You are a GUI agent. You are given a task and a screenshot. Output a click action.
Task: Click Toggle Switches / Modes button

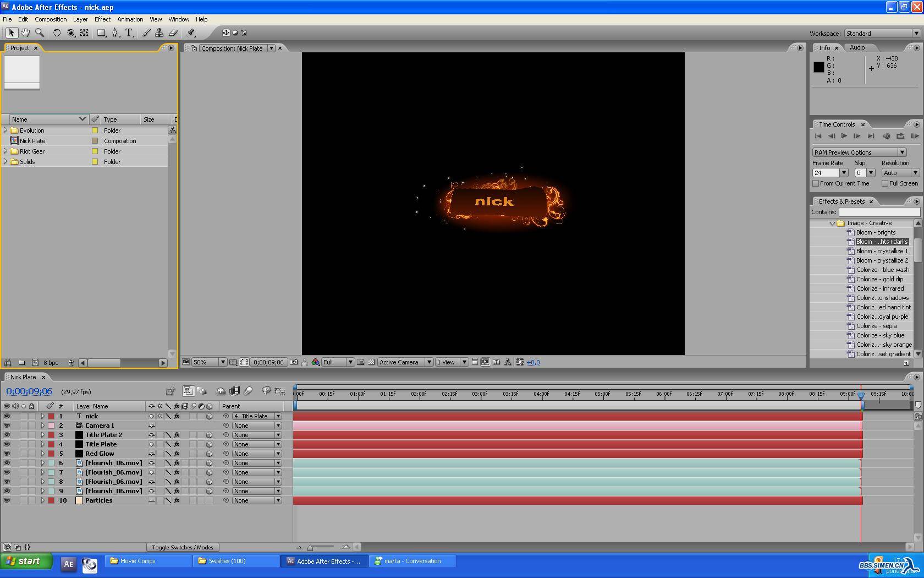[183, 547]
